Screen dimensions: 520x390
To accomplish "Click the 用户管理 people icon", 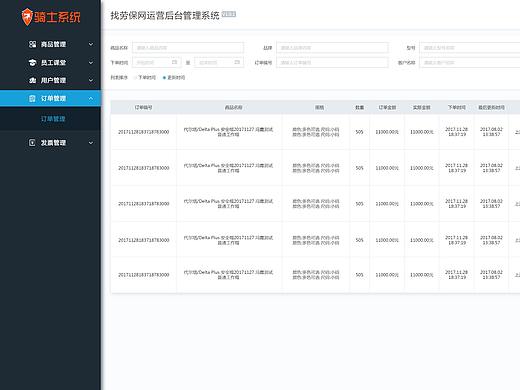I will coord(32,80).
